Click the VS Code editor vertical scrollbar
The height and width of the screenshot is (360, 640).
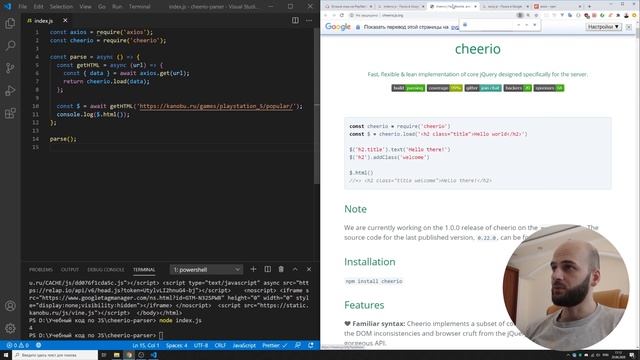coord(317,105)
